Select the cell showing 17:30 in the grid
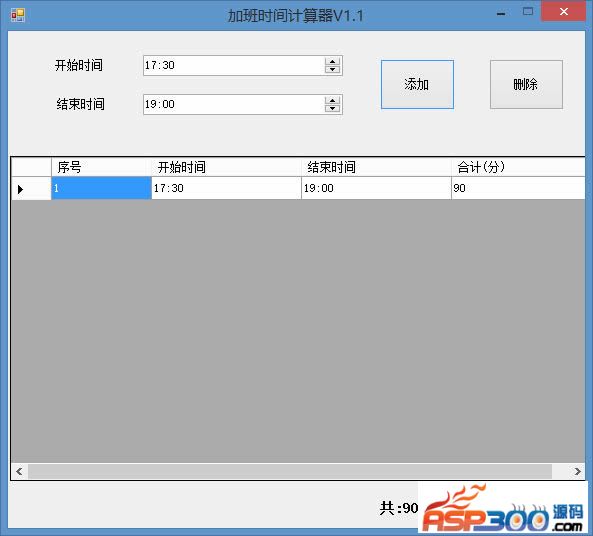 click(x=226, y=188)
